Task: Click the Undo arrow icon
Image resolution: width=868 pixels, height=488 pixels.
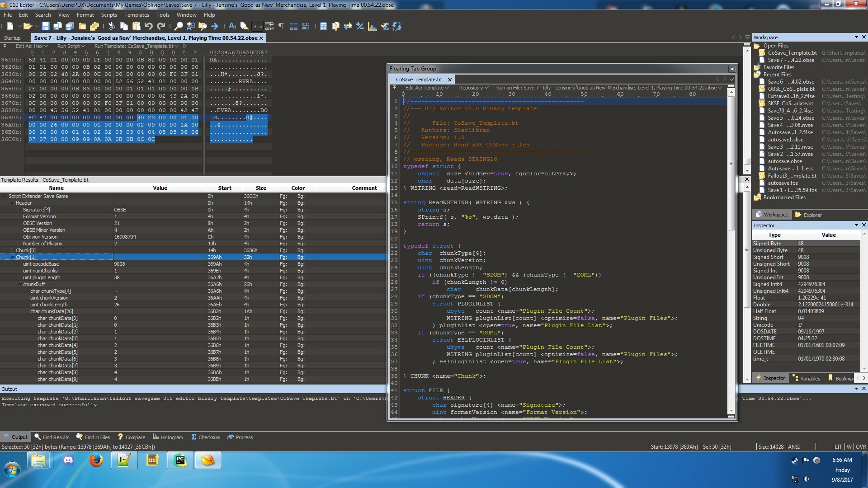Action: (x=148, y=26)
